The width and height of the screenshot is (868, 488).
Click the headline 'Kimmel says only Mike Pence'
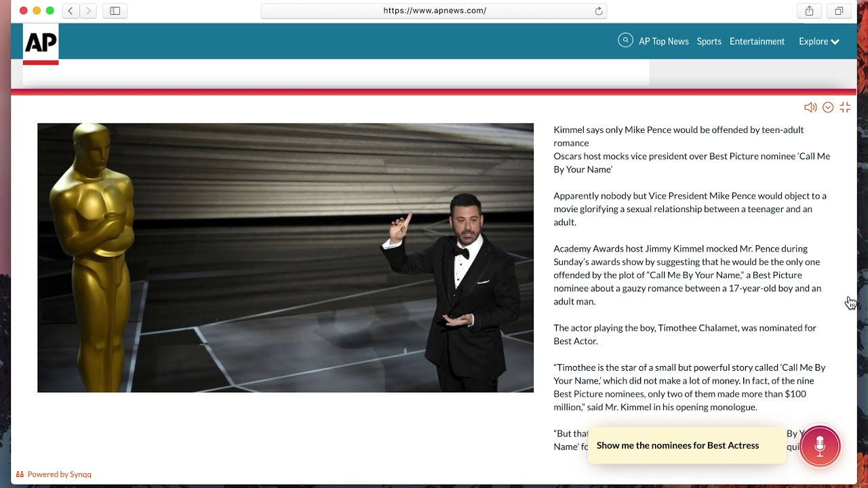tap(678, 136)
